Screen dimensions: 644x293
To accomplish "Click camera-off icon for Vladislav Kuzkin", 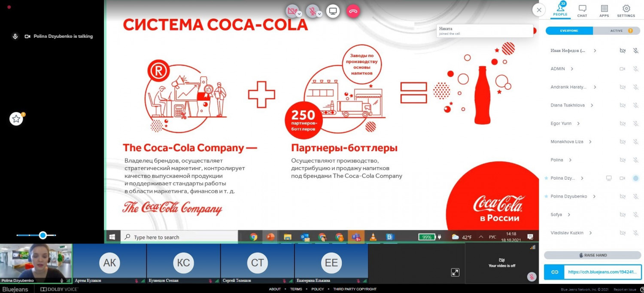I will pyautogui.click(x=623, y=233).
